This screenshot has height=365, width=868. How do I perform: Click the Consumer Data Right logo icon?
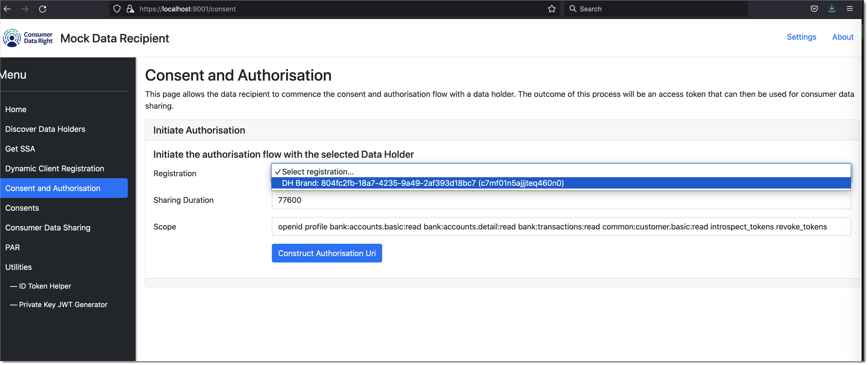tap(12, 38)
